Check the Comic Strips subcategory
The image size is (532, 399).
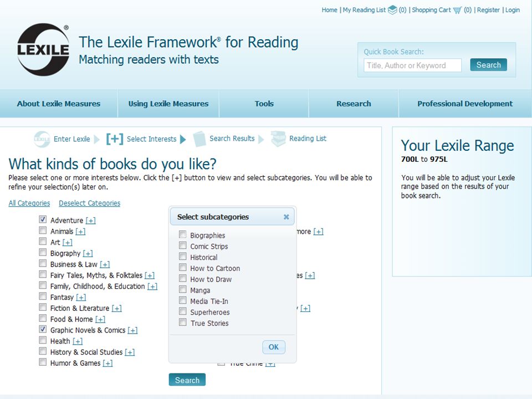(182, 245)
